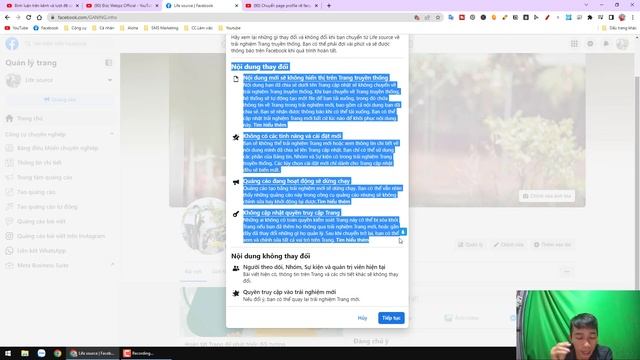Expand the Life source page switcher dropdown

110,80
